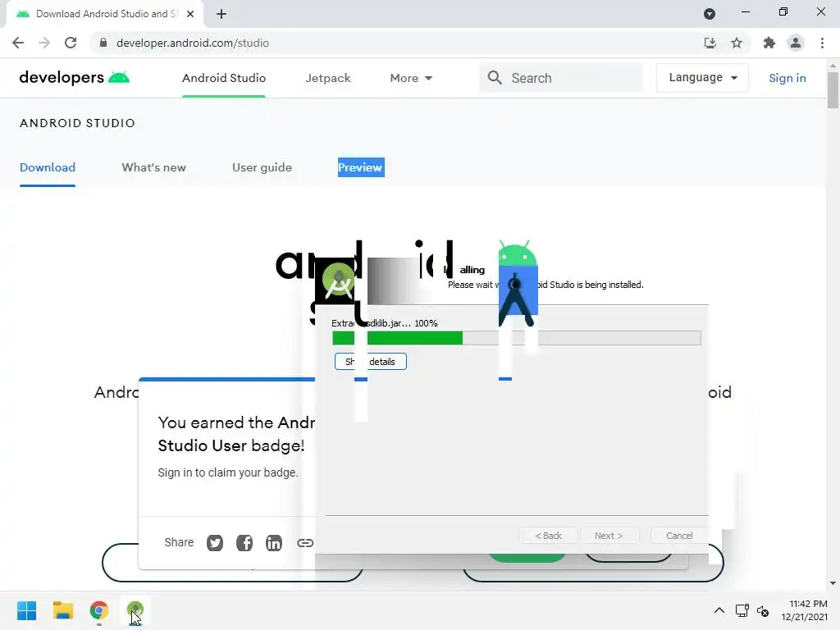Screen dimensions: 840x630
Task: Open the tab search dropdown button
Action: [710, 14]
